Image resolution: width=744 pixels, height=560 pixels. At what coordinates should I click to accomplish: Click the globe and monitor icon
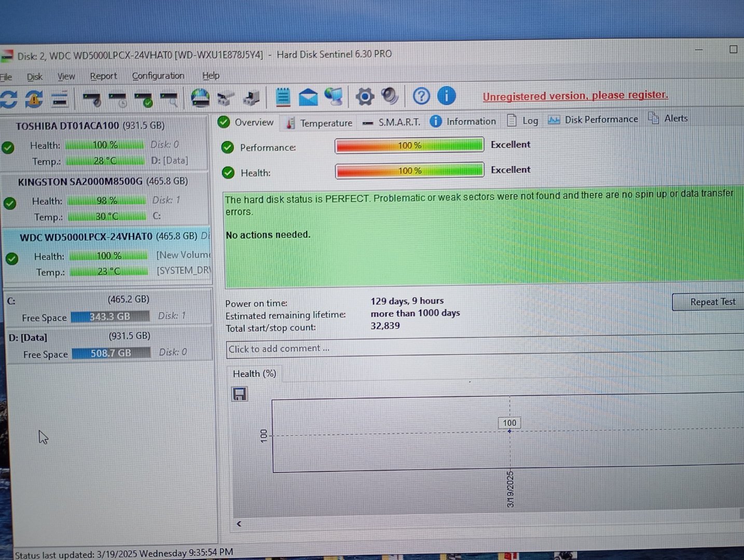(x=334, y=96)
